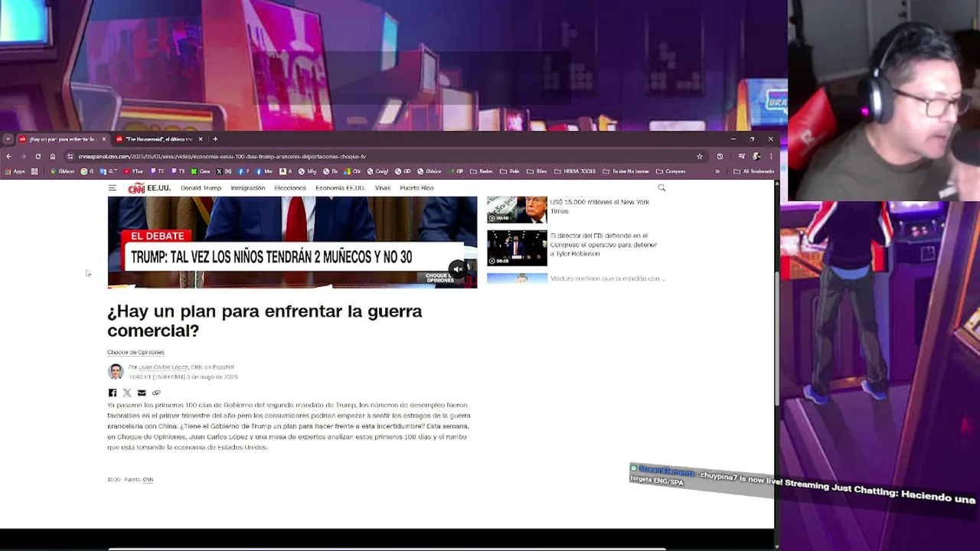This screenshot has width=980, height=551.
Task: Open the T3 Twitch bookmark
Action: 178,171
